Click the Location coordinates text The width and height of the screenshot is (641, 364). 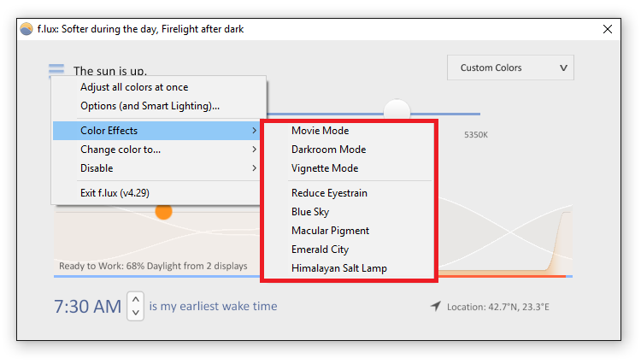click(498, 307)
